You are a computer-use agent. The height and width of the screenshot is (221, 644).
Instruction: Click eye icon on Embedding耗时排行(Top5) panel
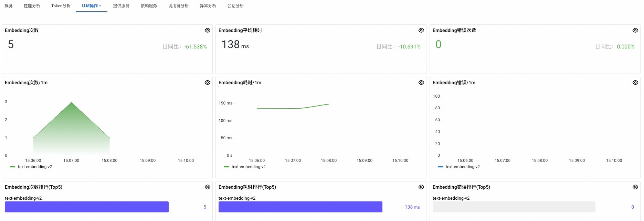421,187
